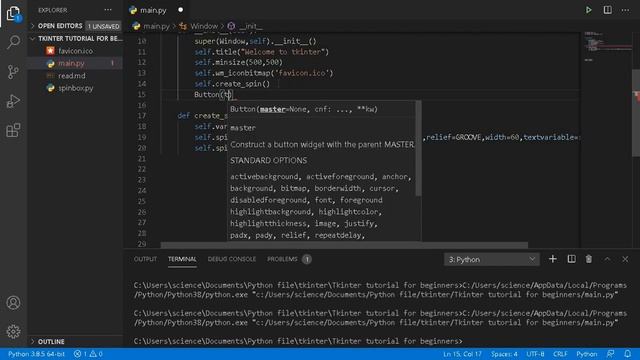The image size is (640, 360).
Task: Create a new terminal with plus icon
Action: (x=552, y=259)
